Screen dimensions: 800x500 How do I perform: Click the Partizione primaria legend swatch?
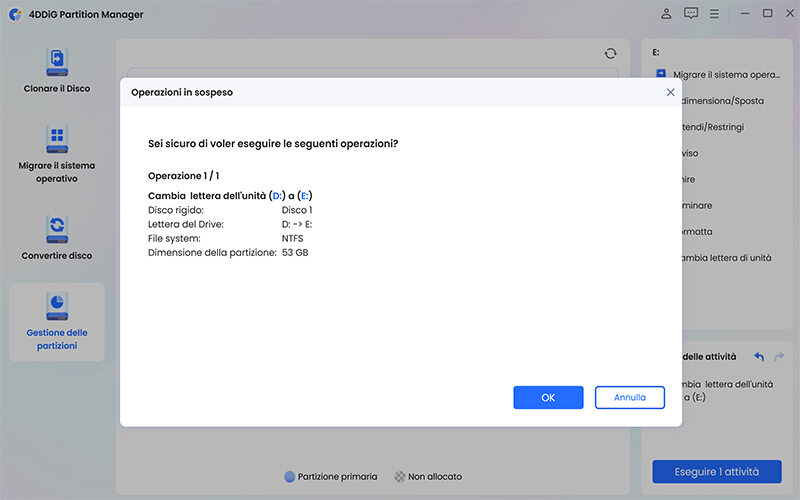click(x=290, y=477)
